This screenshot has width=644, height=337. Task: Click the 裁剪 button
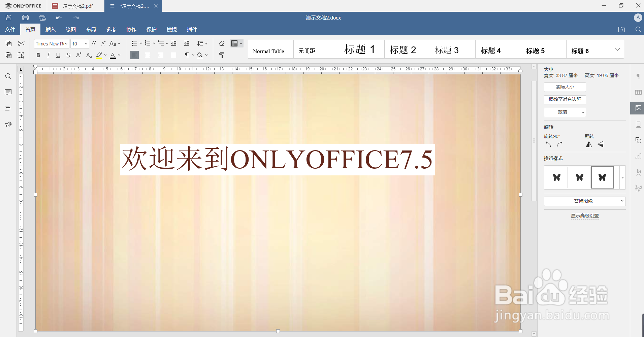[x=562, y=112]
